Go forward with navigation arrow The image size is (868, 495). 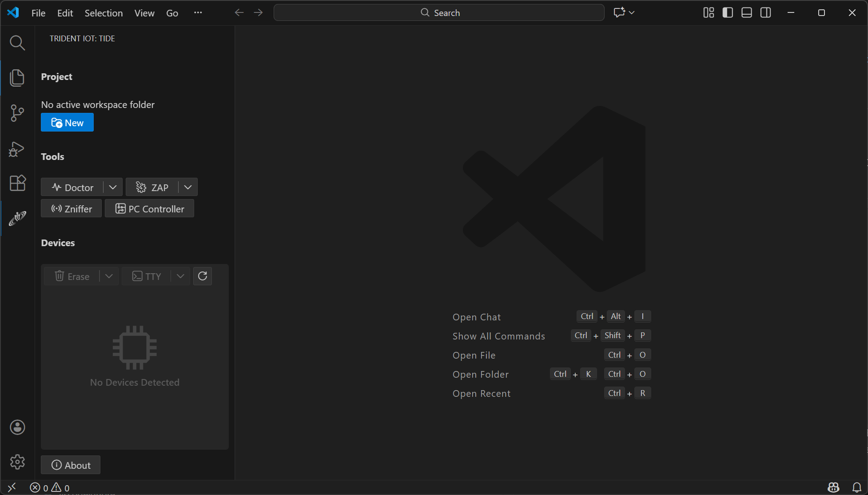[259, 12]
